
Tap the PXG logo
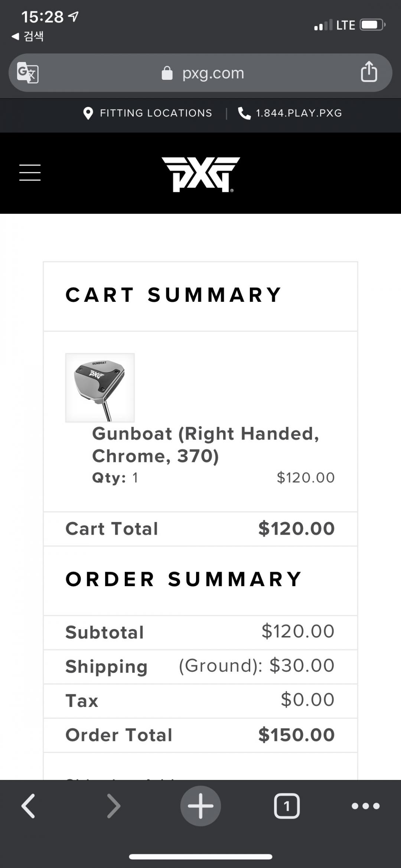pyautogui.click(x=200, y=174)
